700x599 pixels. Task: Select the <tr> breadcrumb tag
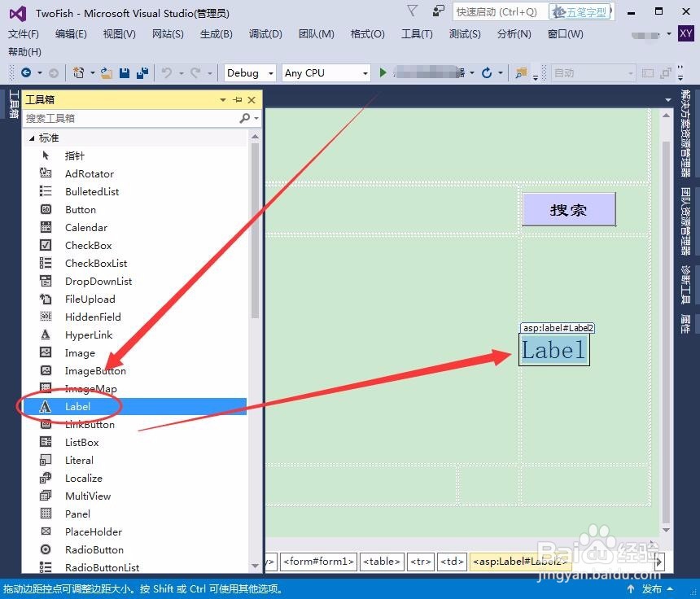click(421, 562)
